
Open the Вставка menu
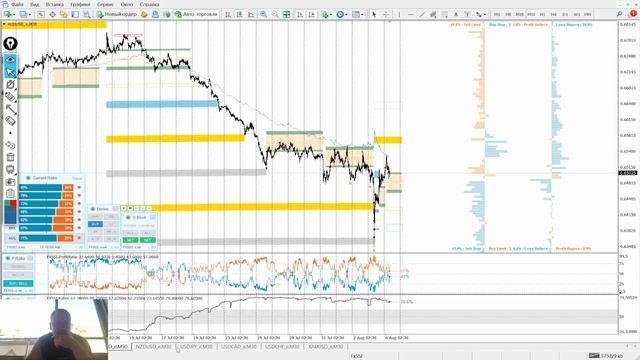55,4
